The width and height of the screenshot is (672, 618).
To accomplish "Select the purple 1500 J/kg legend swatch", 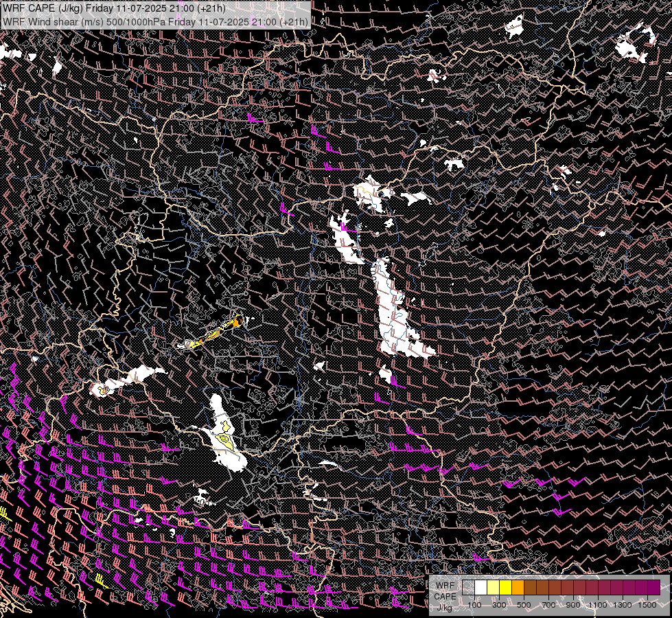I will (653, 587).
